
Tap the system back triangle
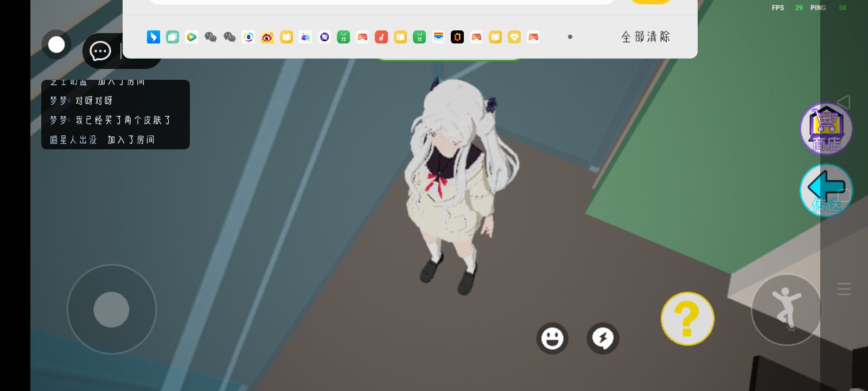tap(844, 102)
